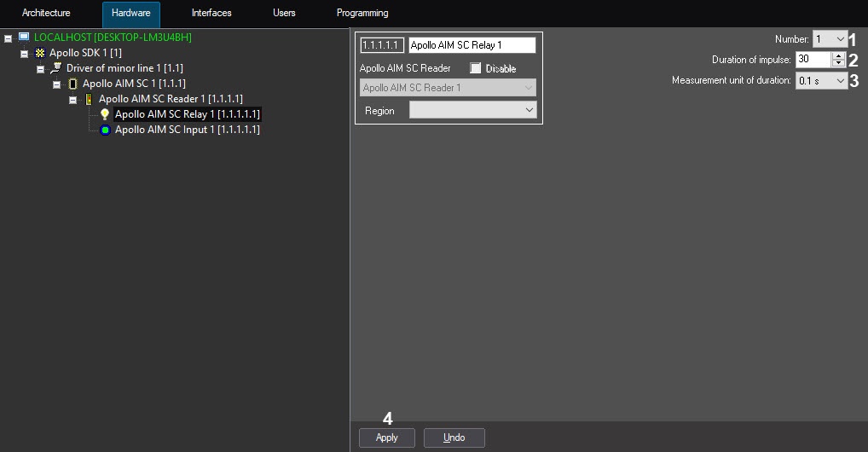The image size is (868, 452).
Task: Click the Apollo SDK 1 icon
Action: pos(40,53)
